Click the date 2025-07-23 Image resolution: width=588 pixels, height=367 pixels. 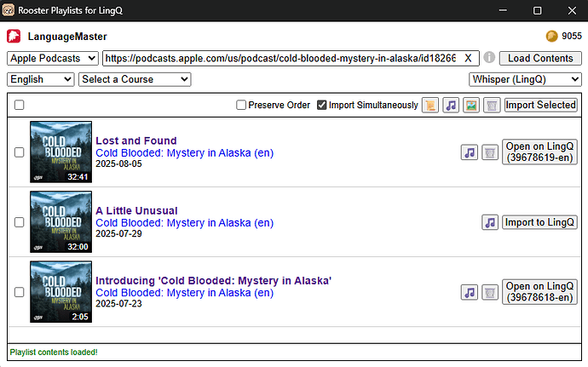click(x=118, y=304)
